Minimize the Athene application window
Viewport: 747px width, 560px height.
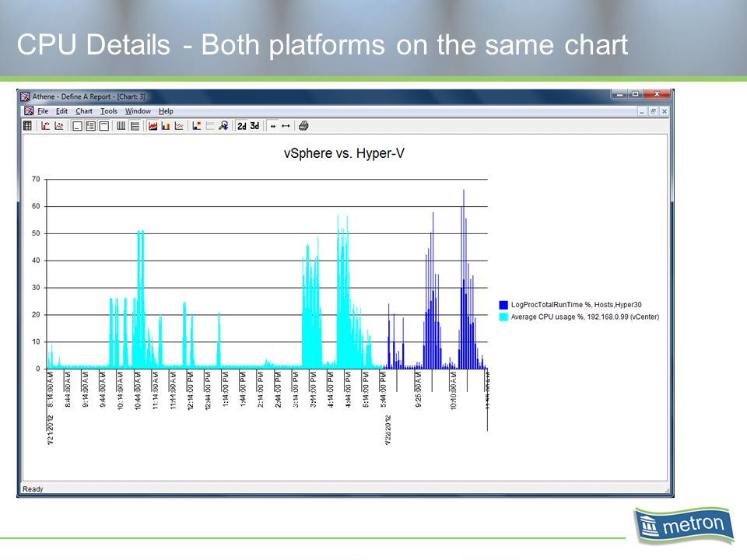pos(620,94)
